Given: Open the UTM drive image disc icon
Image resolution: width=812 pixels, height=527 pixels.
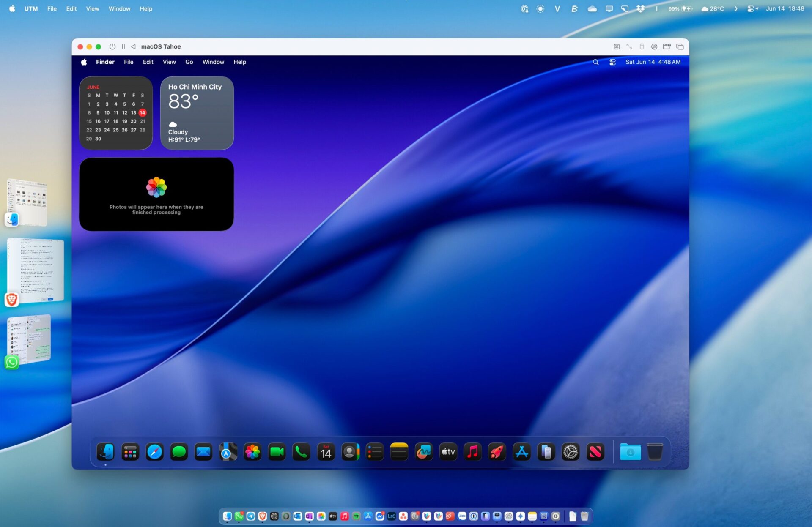Looking at the screenshot, I should [x=654, y=46].
